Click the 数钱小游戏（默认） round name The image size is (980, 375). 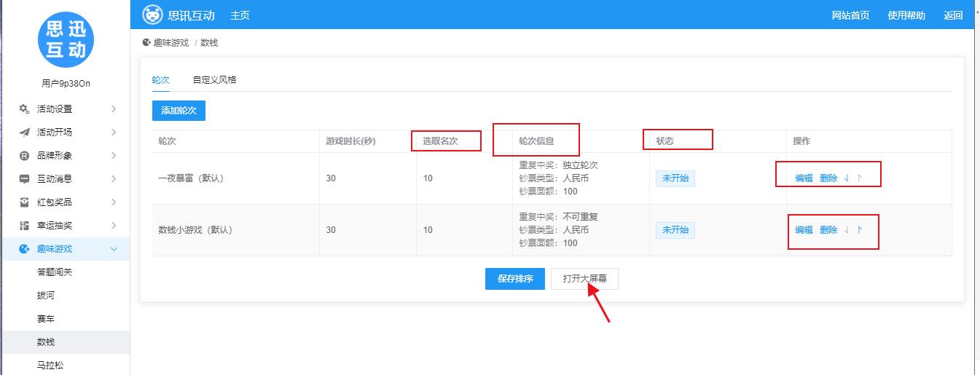[195, 230]
